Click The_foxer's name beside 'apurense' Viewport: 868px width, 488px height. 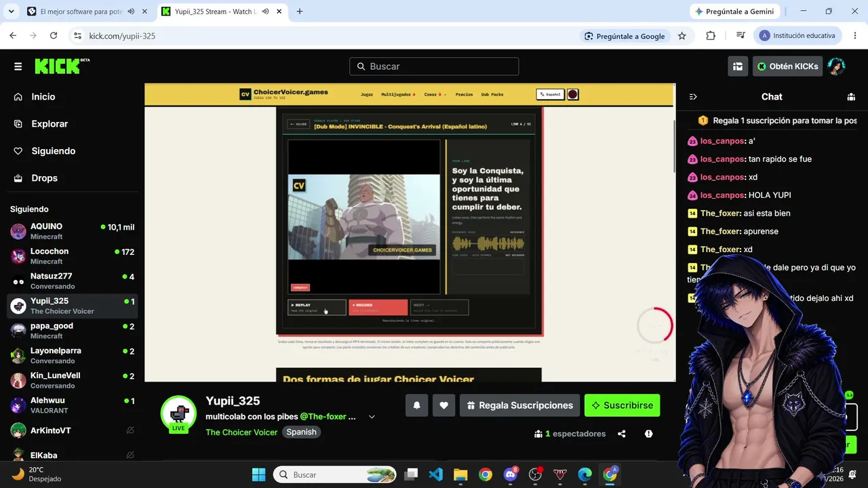click(x=720, y=231)
